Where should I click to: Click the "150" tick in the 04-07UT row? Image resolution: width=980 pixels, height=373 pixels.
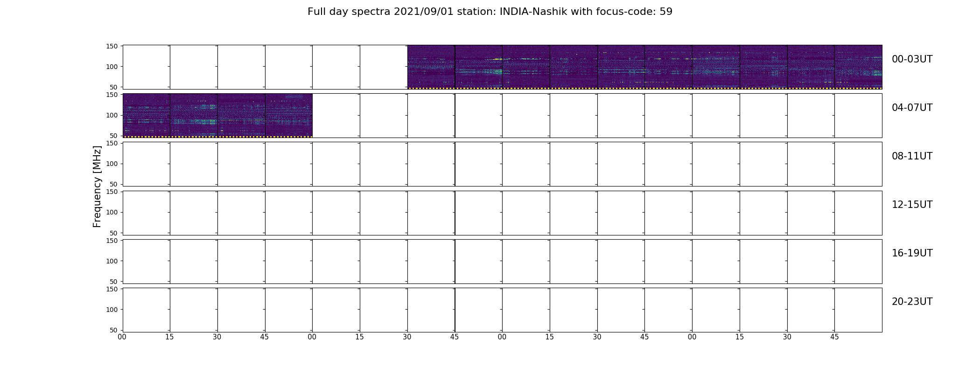click(x=112, y=95)
